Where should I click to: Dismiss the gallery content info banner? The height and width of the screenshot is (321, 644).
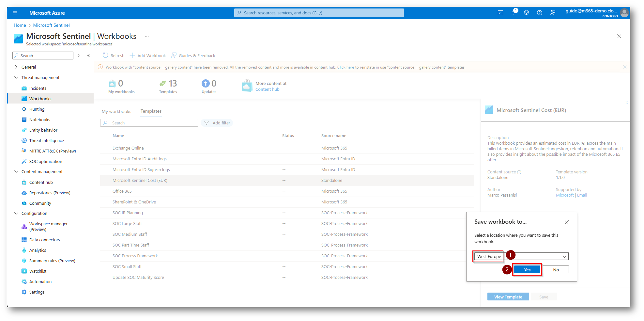pos(625,67)
